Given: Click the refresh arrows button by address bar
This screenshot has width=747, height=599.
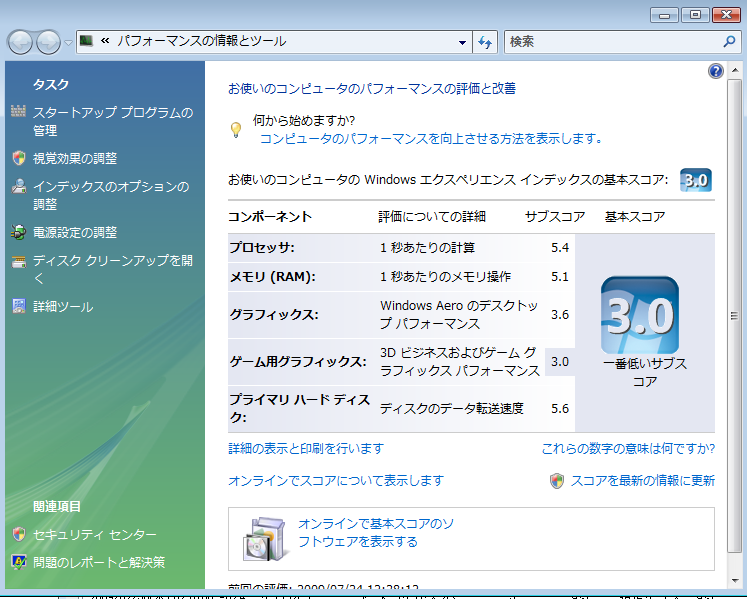Looking at the screenshot, I should pos(485,42).
